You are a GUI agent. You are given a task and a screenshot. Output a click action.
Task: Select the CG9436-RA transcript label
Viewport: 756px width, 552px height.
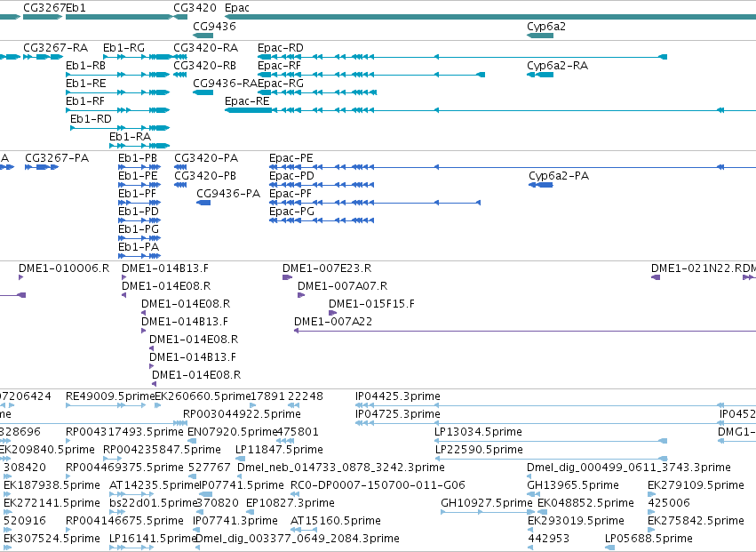[x=225, y=84]
